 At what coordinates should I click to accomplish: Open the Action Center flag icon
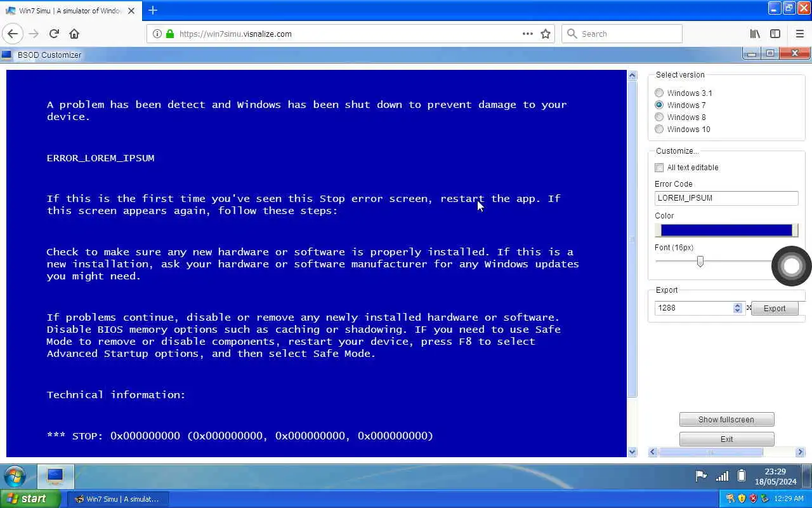pos(701,476)
